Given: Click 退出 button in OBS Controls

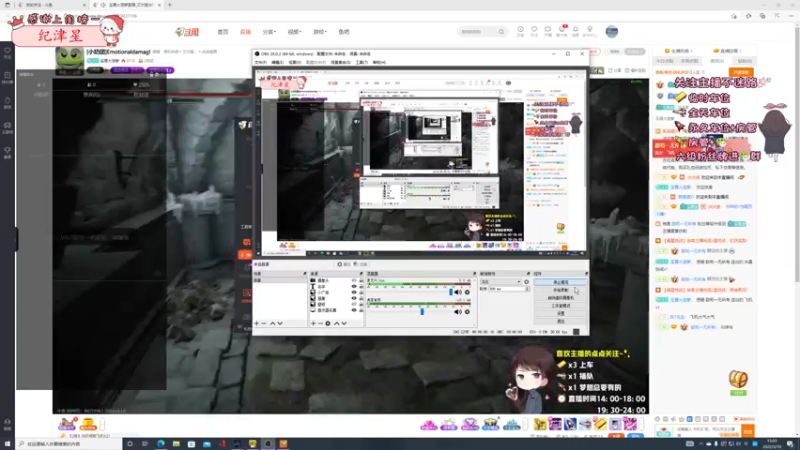Looking at the screenshot, I should (560, 321).
